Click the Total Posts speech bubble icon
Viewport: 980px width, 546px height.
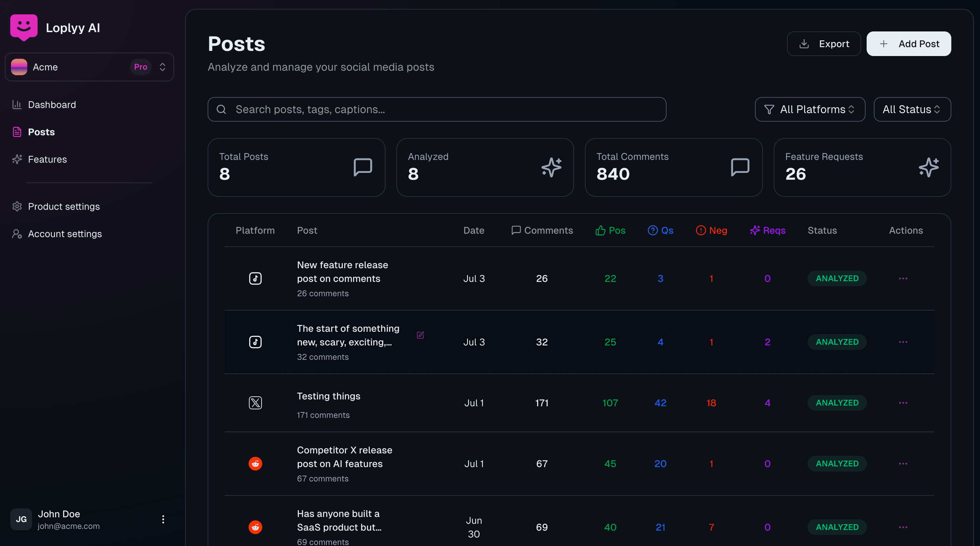(x=363, y=167)
